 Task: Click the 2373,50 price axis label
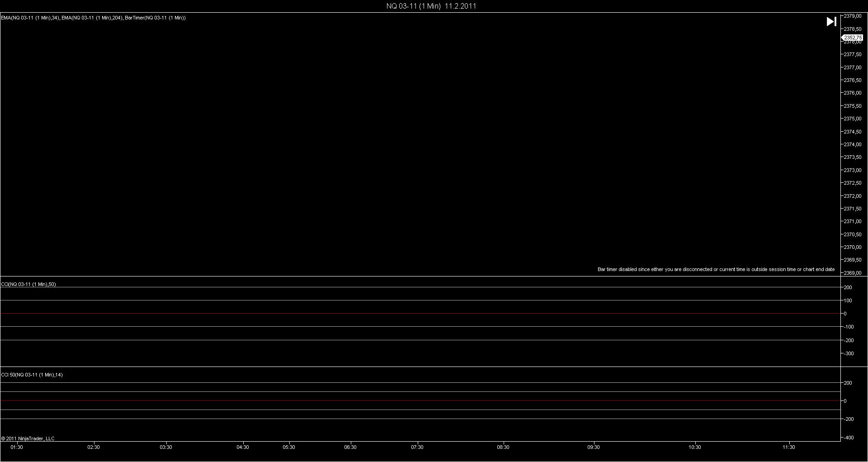click(853, 157)
